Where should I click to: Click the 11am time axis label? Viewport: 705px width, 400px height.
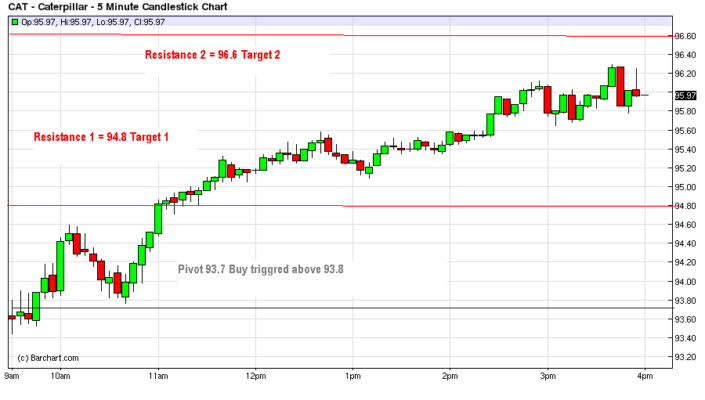158,376
